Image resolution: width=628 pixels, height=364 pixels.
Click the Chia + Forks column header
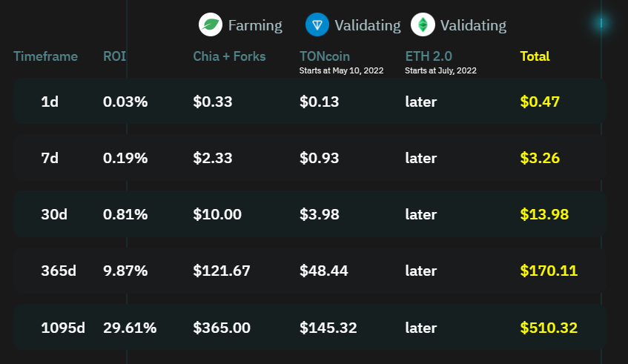coord(229,56)
